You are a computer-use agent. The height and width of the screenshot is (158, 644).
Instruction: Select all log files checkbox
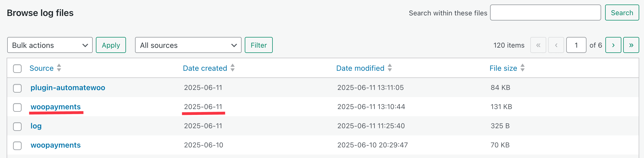tap(17, 69)
